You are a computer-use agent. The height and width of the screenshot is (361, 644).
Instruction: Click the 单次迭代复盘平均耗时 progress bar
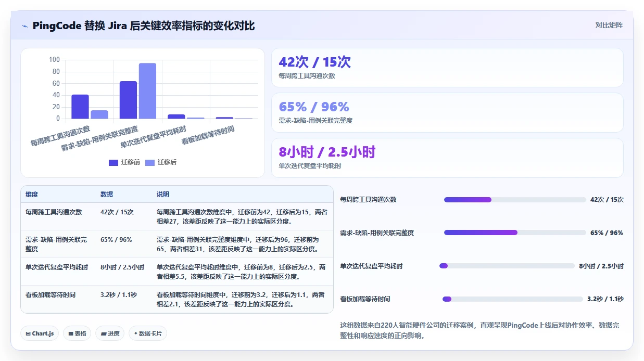pyautogui.click(x=507, y=266)
